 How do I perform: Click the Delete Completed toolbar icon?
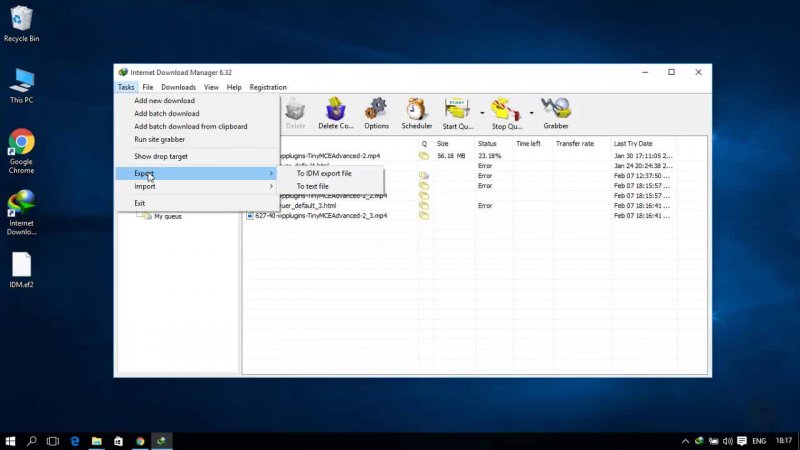[x=335, y=113]
